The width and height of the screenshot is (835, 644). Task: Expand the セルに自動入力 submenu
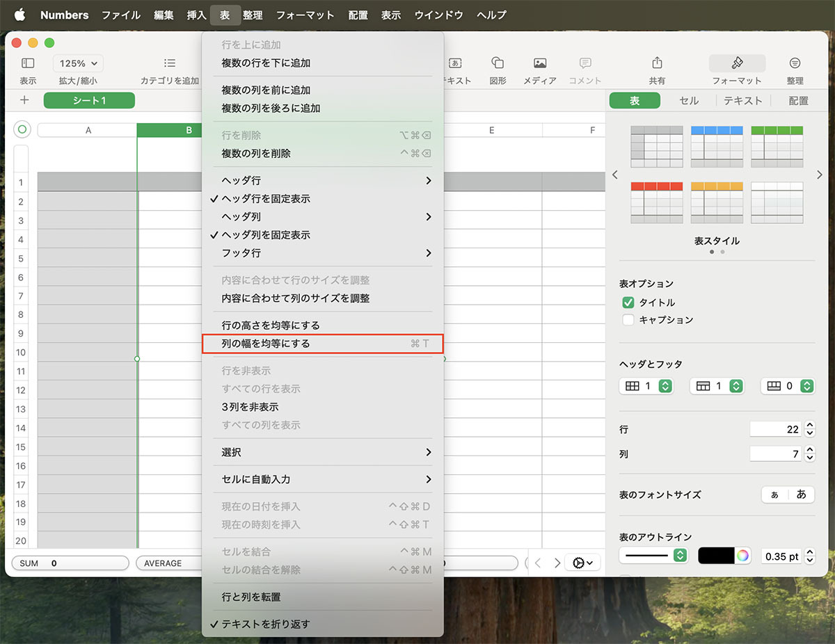tap(322, 480)
